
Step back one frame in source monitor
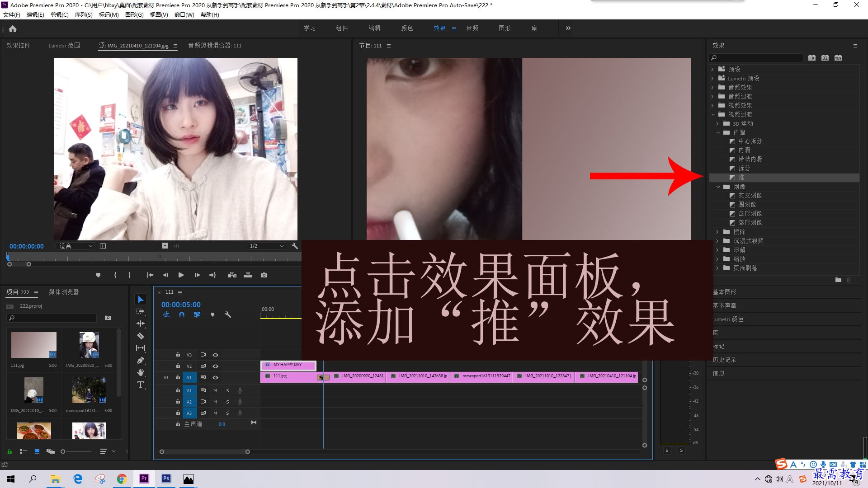pos(165,275)
